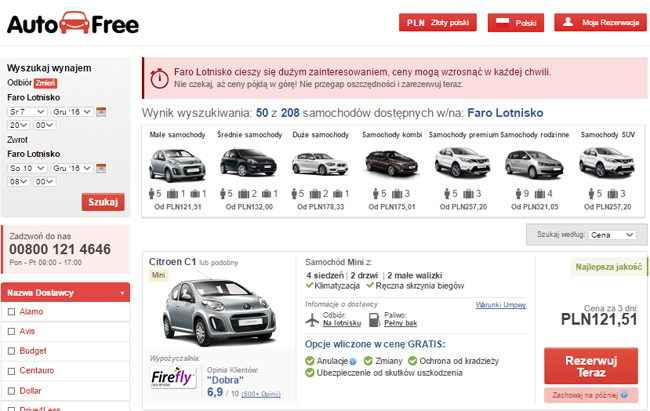This screenshot has width=650, height=411.
Task: Open pickup date calendar icon
Action: pyautogui.click(x=101, y=112)
